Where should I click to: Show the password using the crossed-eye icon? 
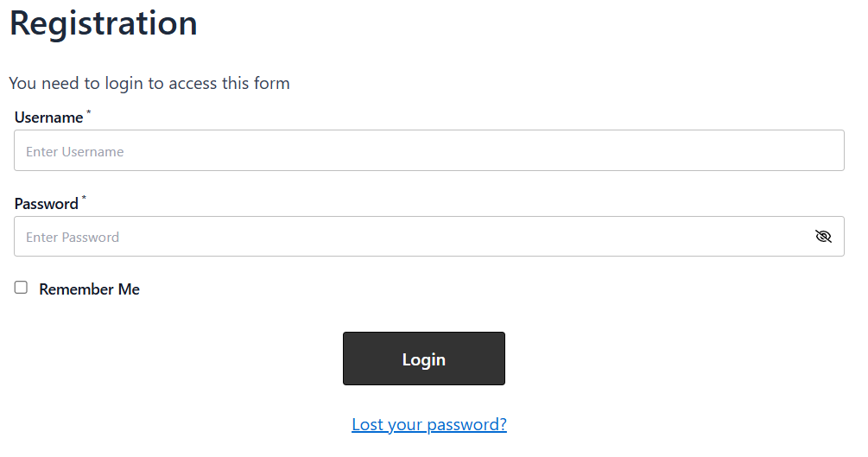(x=823, y=237)
